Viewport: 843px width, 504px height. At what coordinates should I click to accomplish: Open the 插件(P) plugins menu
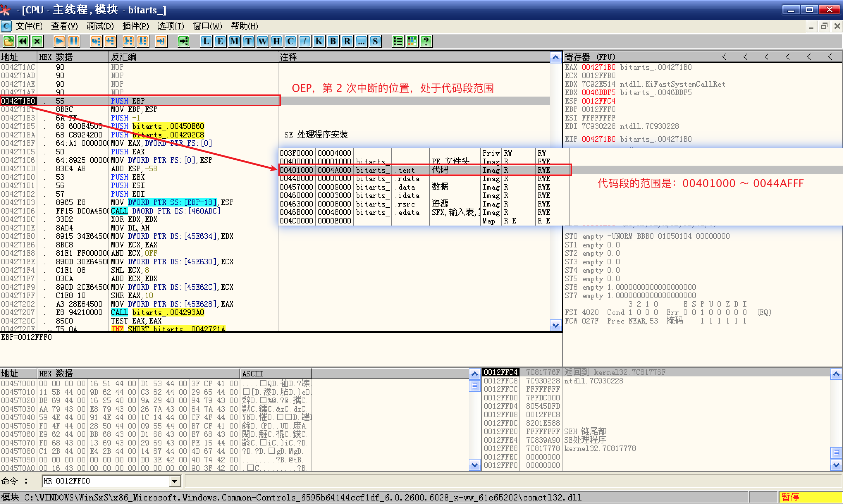tap(135, 26)
